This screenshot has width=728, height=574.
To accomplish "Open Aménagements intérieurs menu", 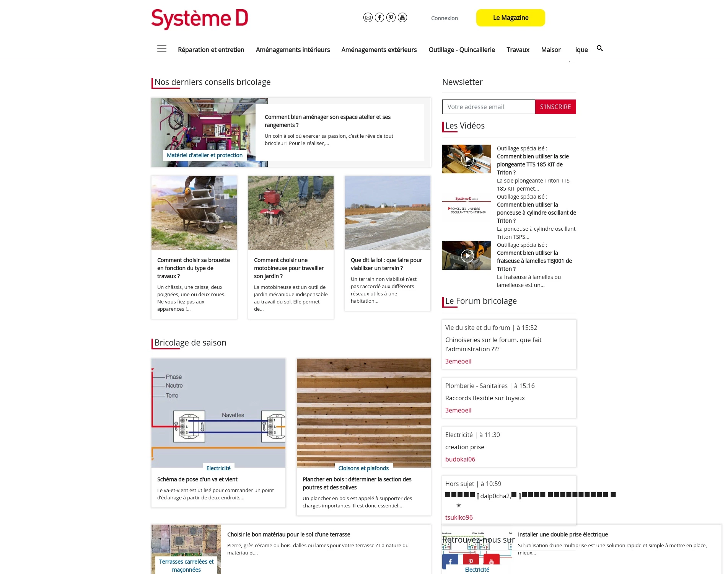I will tap(293, 50).
